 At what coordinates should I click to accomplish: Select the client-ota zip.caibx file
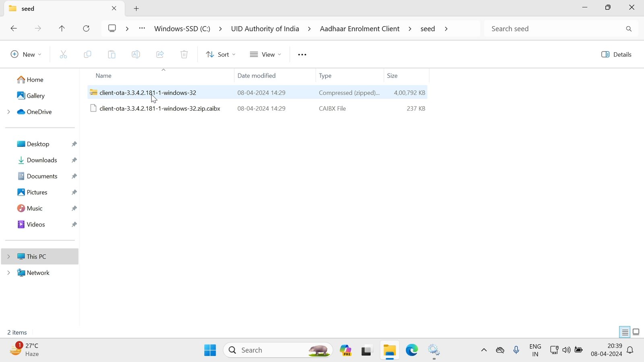pos(258,109)
